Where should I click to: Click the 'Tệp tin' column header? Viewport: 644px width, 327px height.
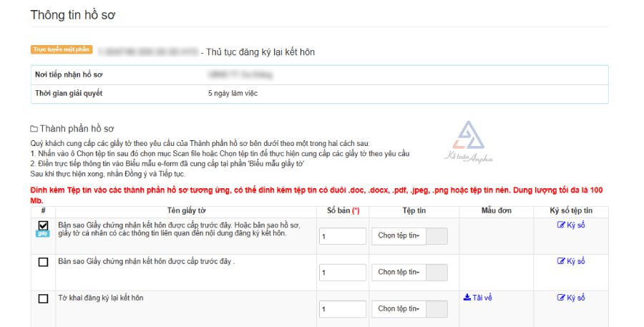click(x=414, y=210)
